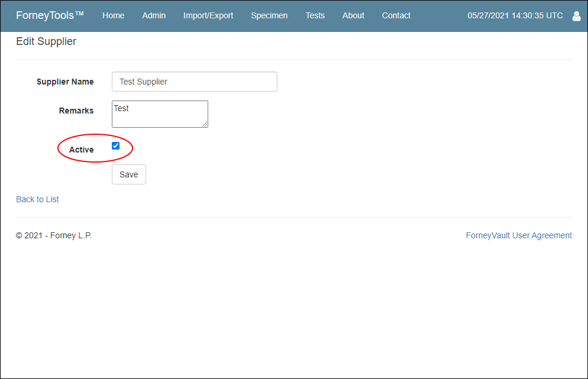Open the Tests menu
This screenshot has width=588, height=379.
[315, 16]
